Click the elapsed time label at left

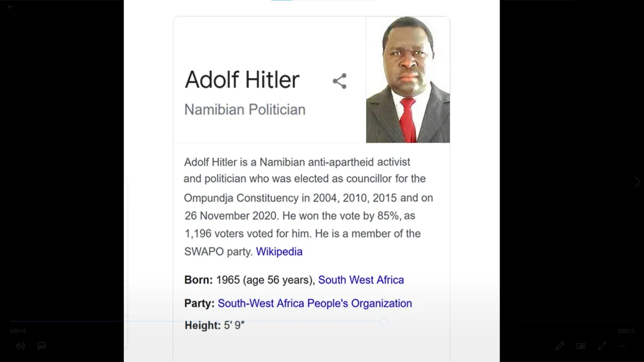click(x=18, y=331)
